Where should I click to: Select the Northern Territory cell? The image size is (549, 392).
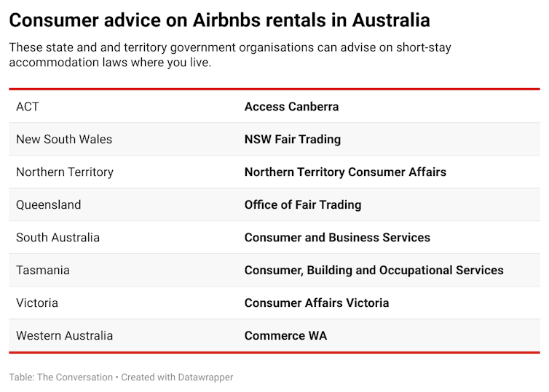coord(65,172)
